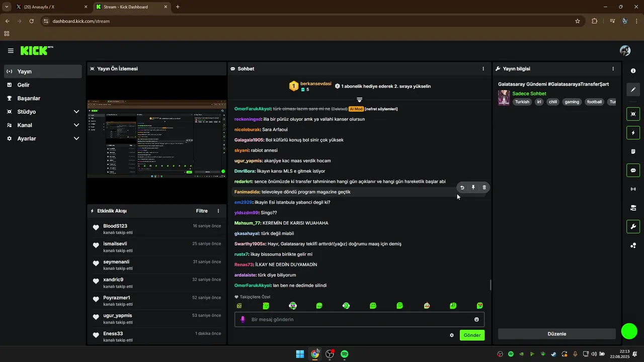Open Başarılar in the sidebar
The height and width of the screenshot is (362, 644).
coord(43,98)
